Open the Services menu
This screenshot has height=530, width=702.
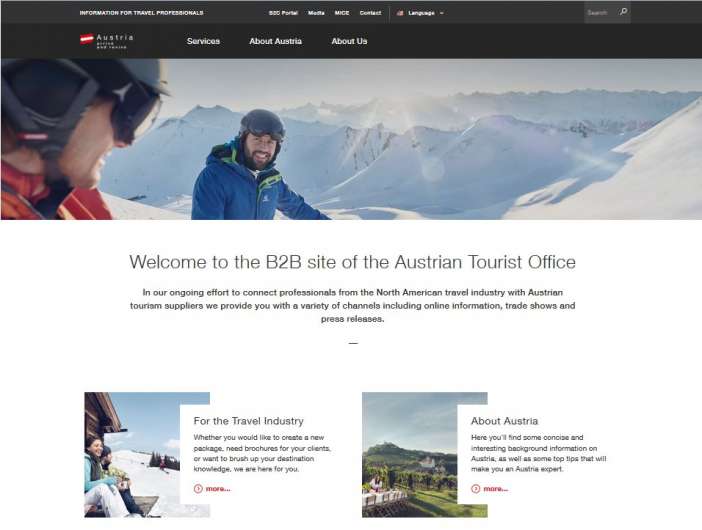point(203,41)
